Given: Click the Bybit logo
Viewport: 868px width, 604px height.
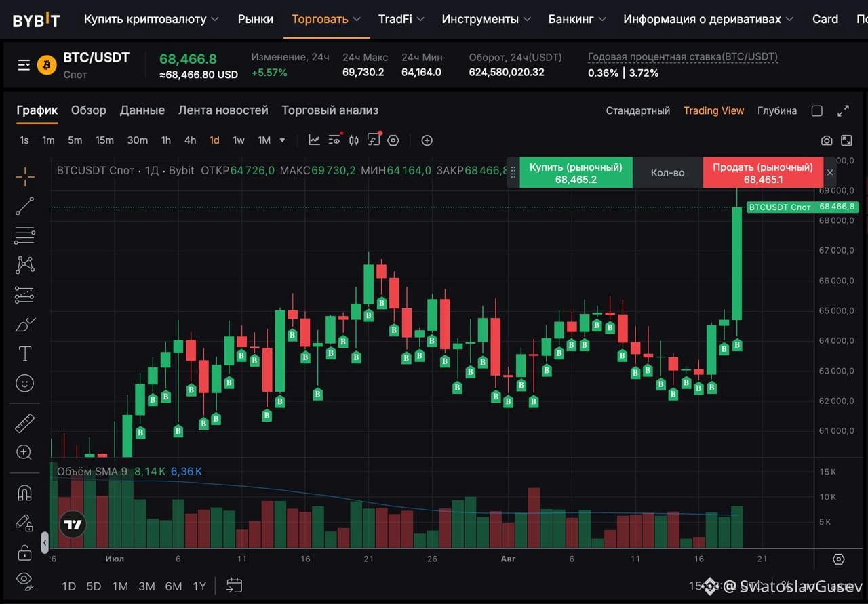Looking at the screenshot, I should [36, 20].
